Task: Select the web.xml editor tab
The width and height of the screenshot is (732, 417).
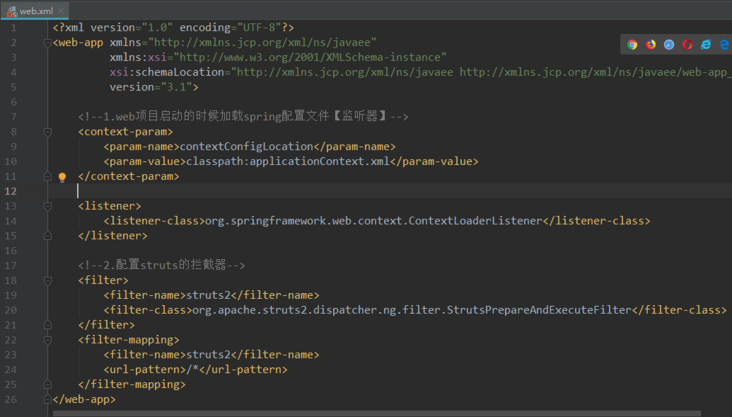Action: click(x=35, y=11)
